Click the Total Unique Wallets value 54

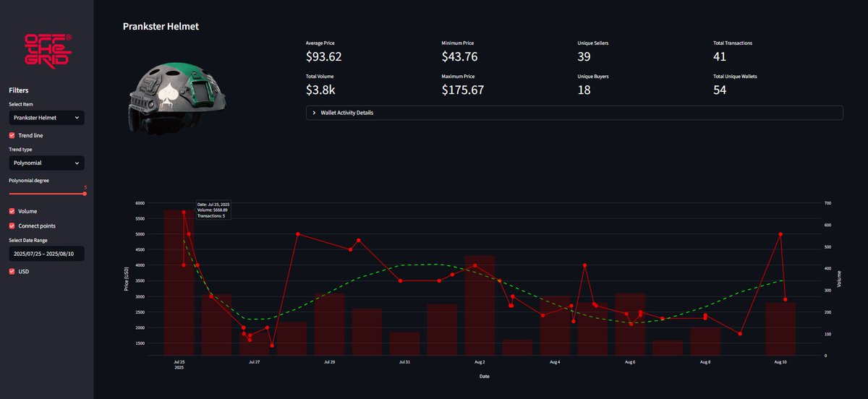720,90
